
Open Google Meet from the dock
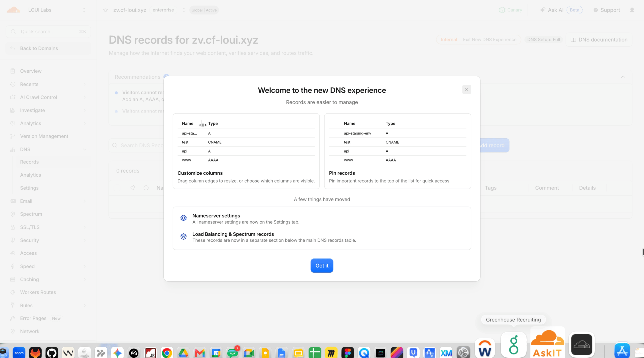pyautogui.click(x=249, y=352)
